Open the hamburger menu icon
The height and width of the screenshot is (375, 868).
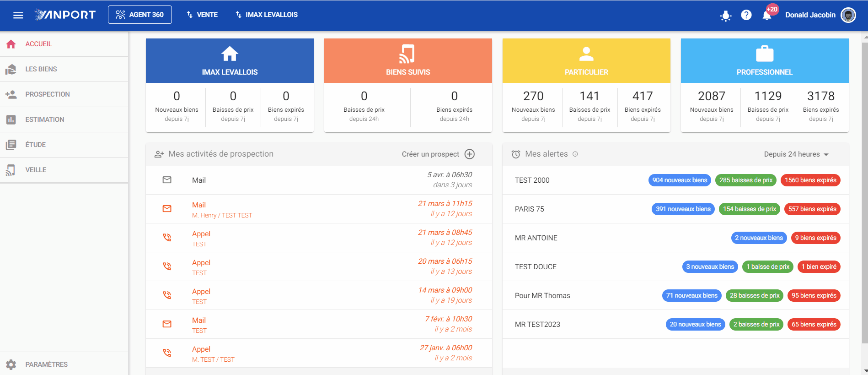18,15
